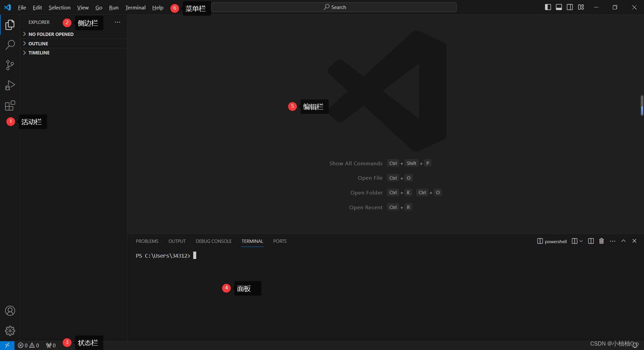This screenshot has height=350, width=644.
Task: Open terminal panel more actions
Action: tap(612, 241)
